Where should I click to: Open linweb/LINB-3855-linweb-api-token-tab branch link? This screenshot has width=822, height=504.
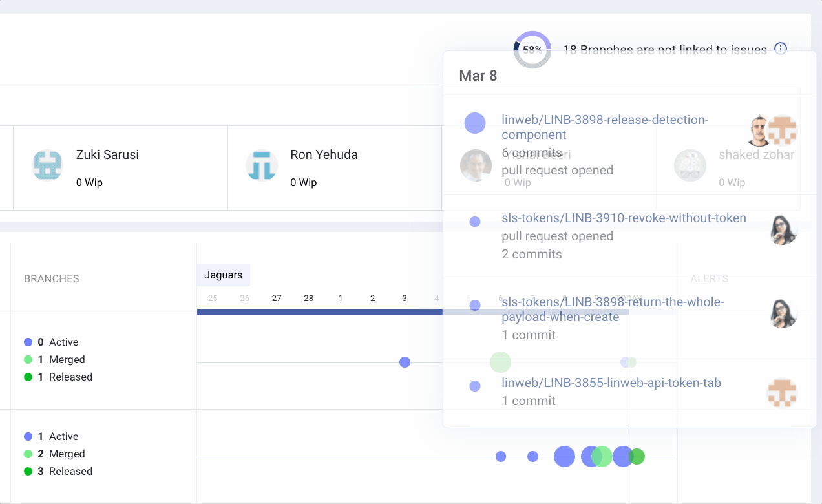click(611, 383)
